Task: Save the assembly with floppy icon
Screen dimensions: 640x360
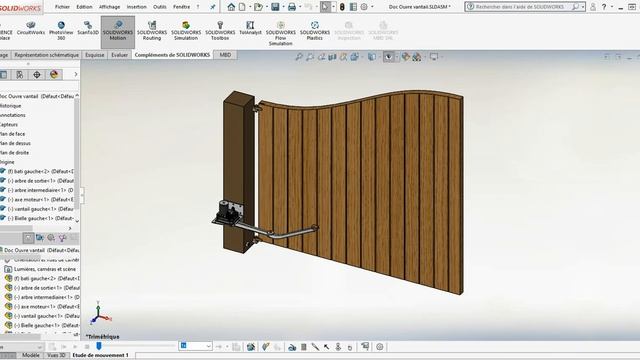Action: (x=275, y=7)
